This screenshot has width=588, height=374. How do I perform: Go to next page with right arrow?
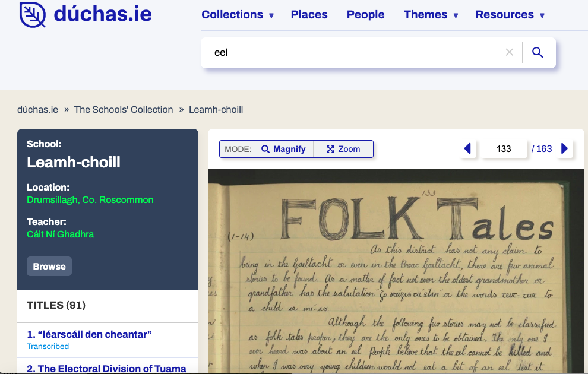[x=564, y=149]
